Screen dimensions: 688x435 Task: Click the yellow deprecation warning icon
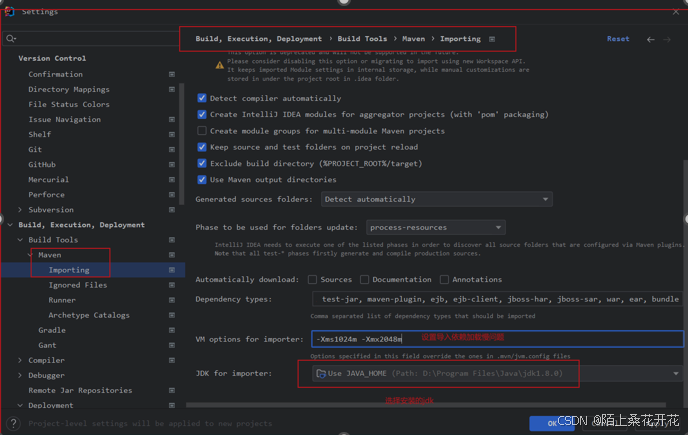click(x=220, y=65)
